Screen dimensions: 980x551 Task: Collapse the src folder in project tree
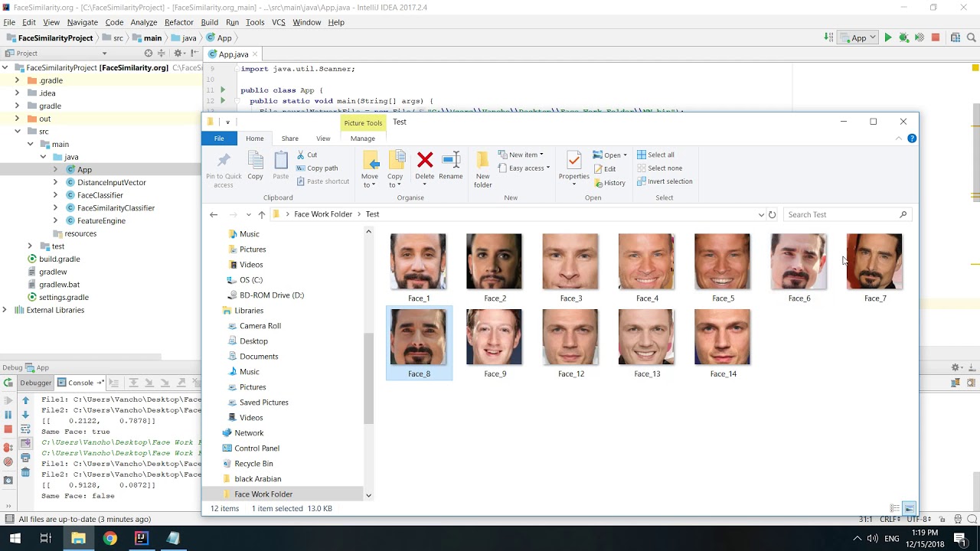(x=17, y=132)
